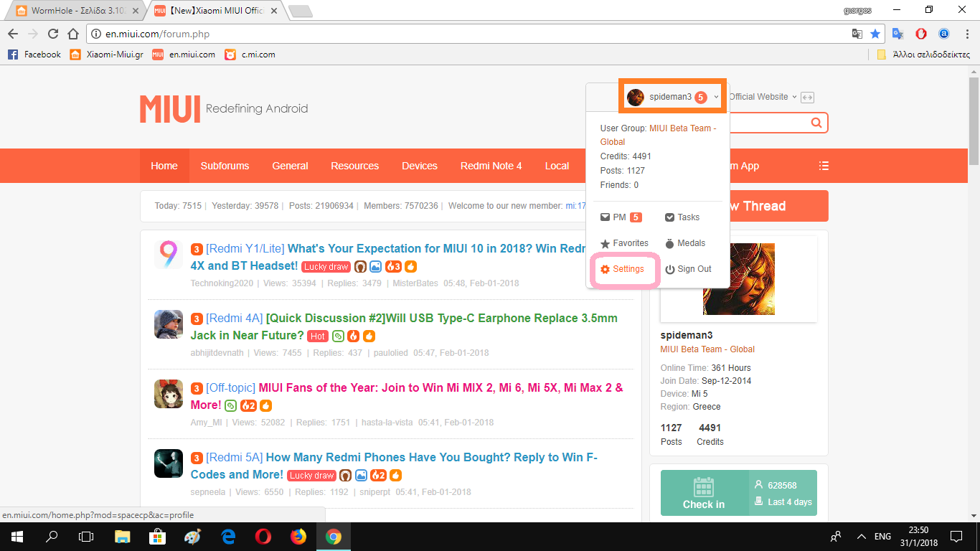Toggle the wide-screen switch icon near Official Website
This screenshot has width=980, height=551.
(x=807, y=98)
